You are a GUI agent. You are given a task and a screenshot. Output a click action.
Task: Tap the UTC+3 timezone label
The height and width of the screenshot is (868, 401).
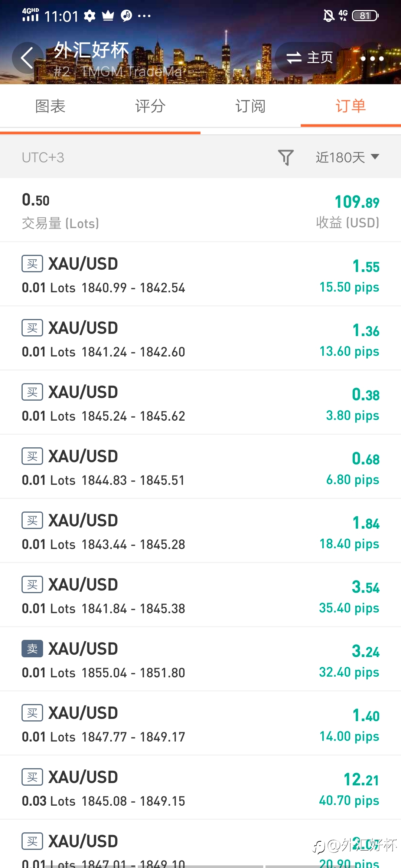pyautogui.click(x=43, y=157)
